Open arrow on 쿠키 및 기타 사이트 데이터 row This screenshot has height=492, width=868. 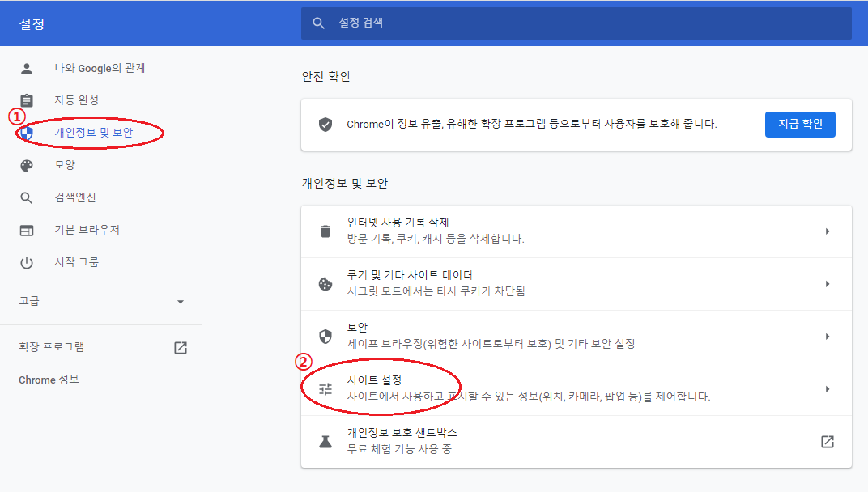tap(827, 284)
